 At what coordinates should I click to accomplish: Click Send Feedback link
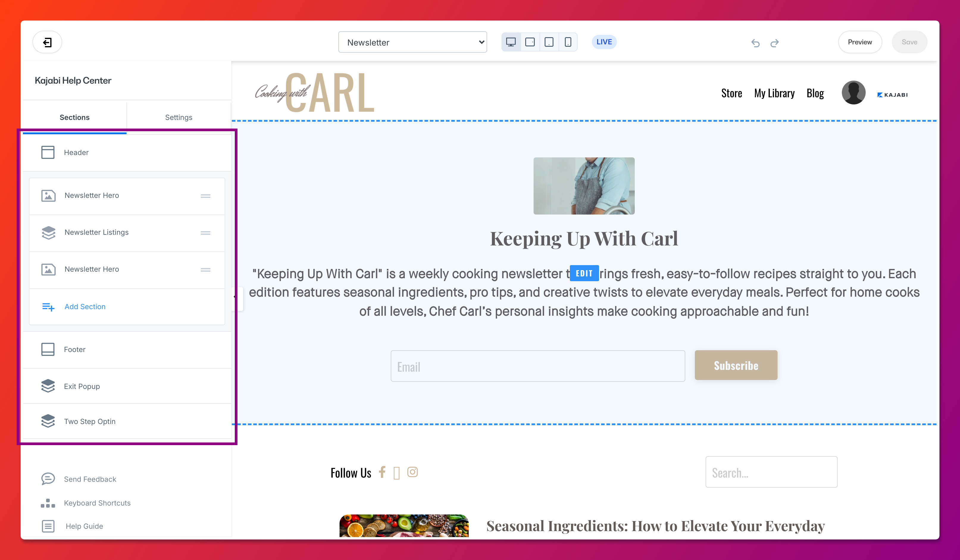click(90, 479)
